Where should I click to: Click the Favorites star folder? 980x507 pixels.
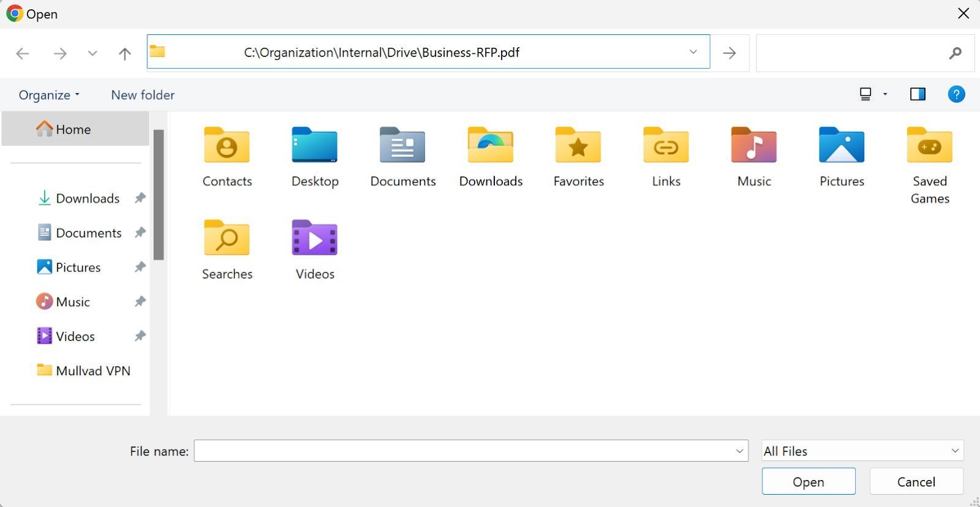click(x=578, y=146)
